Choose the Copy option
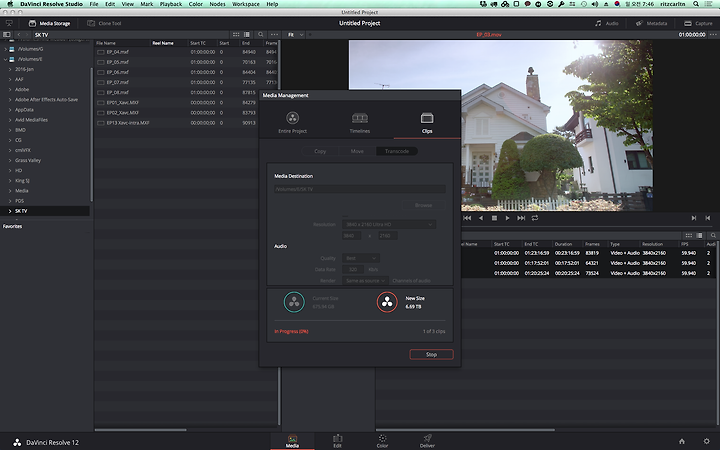Screen dimensions: 720x450 coord(320,151)
